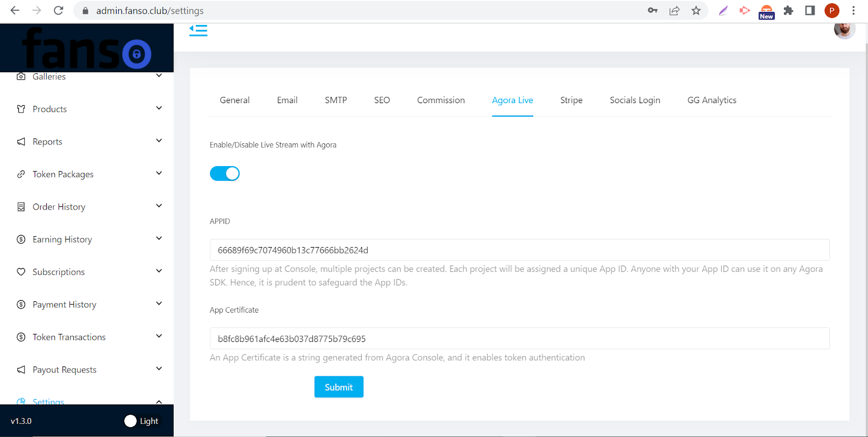Disable the Agora live stream toggle
Screen dimensions: 868x437
225,174
